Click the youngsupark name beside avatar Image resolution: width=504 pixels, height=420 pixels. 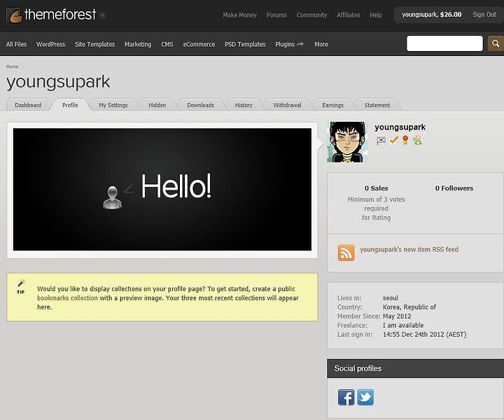point(400,127)
